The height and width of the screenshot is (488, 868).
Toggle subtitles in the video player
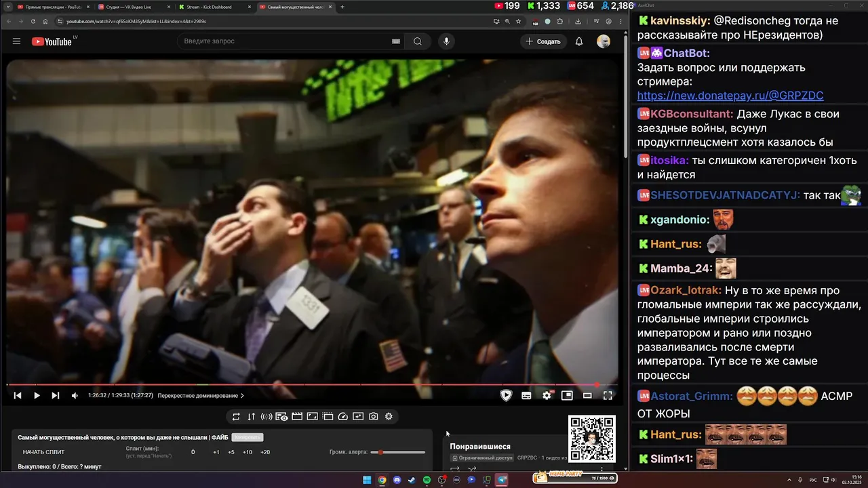point(526,396)
